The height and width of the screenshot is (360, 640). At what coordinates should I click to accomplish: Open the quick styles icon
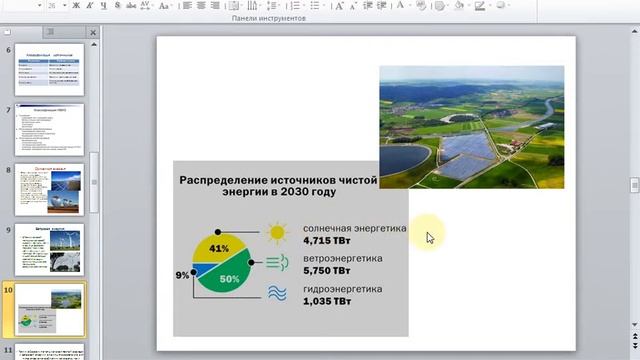point(440,5)
